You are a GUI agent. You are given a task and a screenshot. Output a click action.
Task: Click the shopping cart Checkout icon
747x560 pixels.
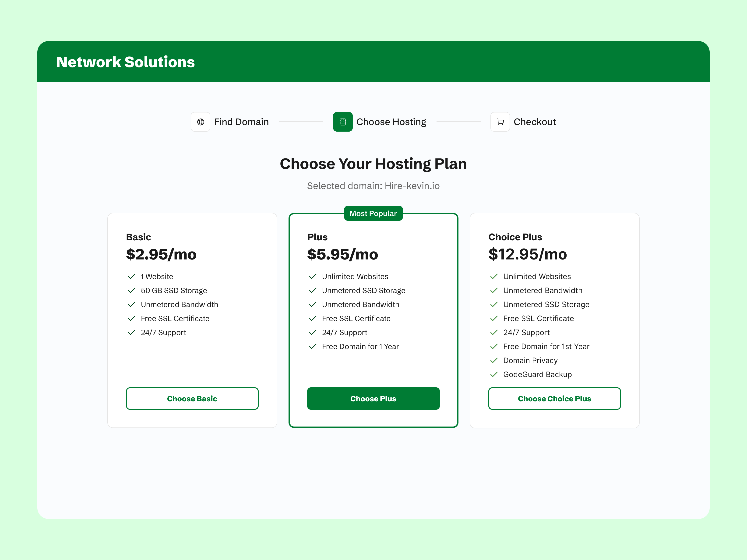tap(500, 122)
